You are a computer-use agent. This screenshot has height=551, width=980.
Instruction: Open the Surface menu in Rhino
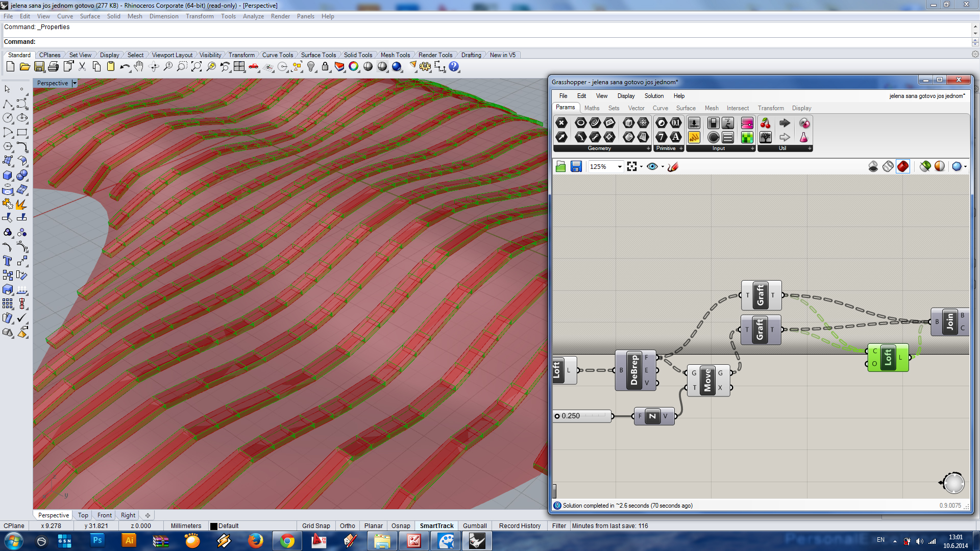(90, 16)
